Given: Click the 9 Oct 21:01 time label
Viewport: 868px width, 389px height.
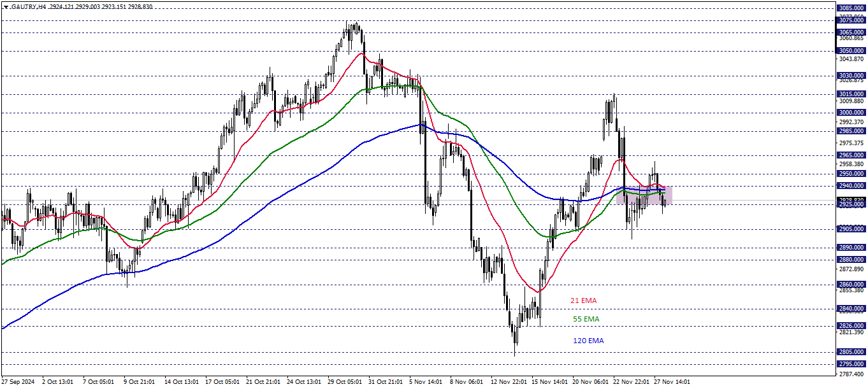Looking at the screenshot, I should click(140, 382).
